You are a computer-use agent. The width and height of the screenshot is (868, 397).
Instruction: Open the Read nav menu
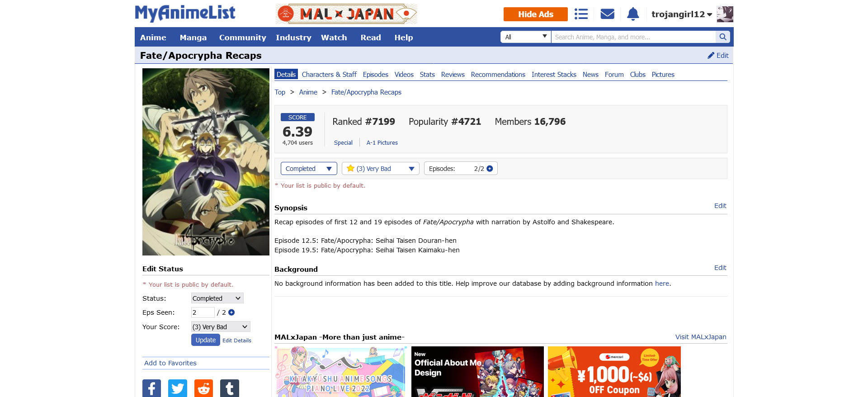pos(371,38)
